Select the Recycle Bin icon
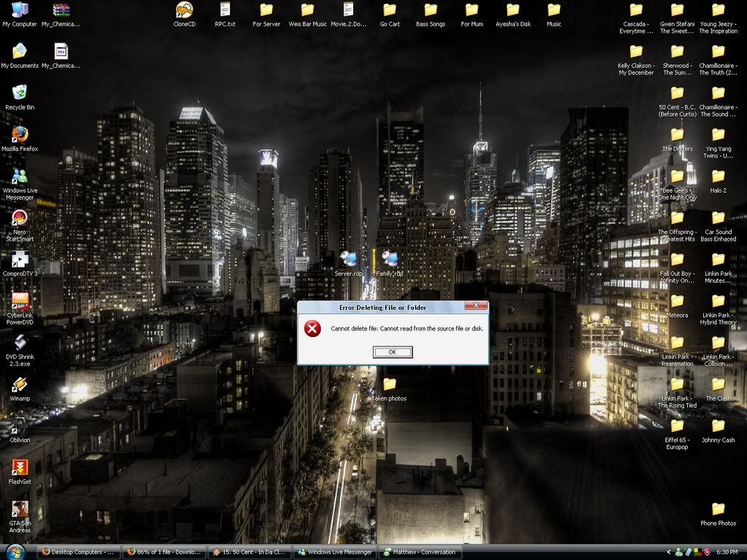The image size is (747, 560). (20, 93)
